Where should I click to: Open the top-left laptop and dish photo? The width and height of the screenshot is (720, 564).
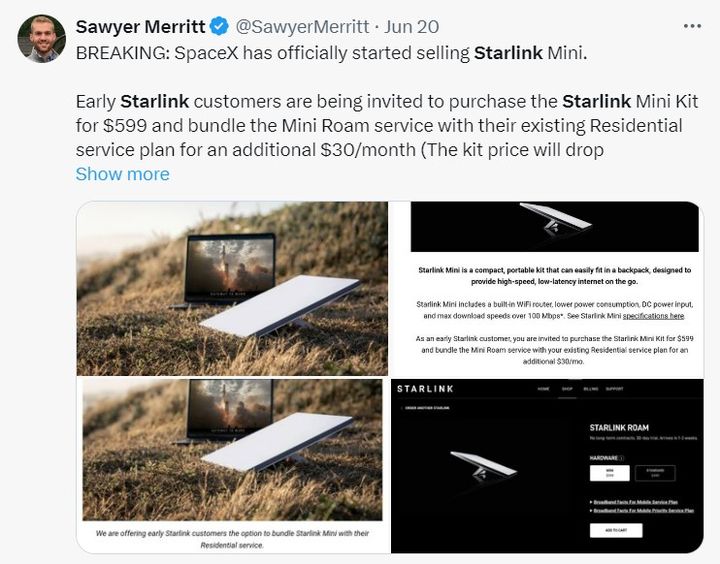tap(232, 288)
